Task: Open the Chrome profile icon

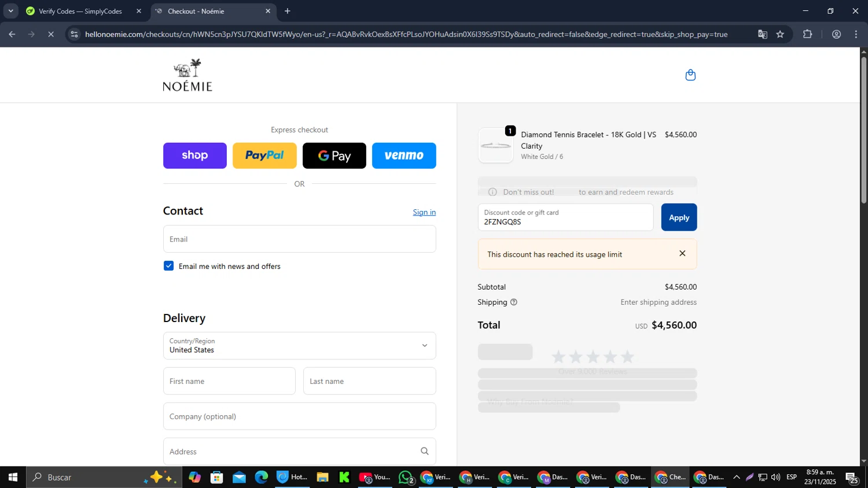Action: point(836,34)
